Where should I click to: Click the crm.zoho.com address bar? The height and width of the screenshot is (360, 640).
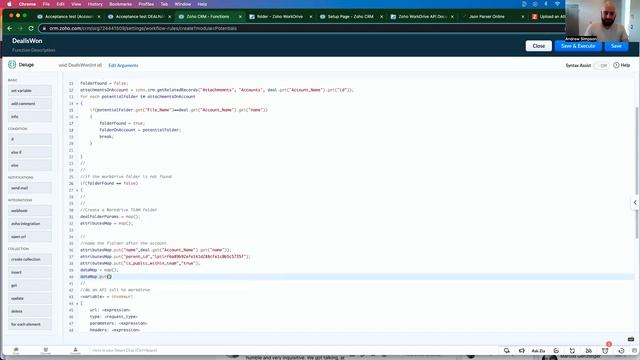[302, 28]
